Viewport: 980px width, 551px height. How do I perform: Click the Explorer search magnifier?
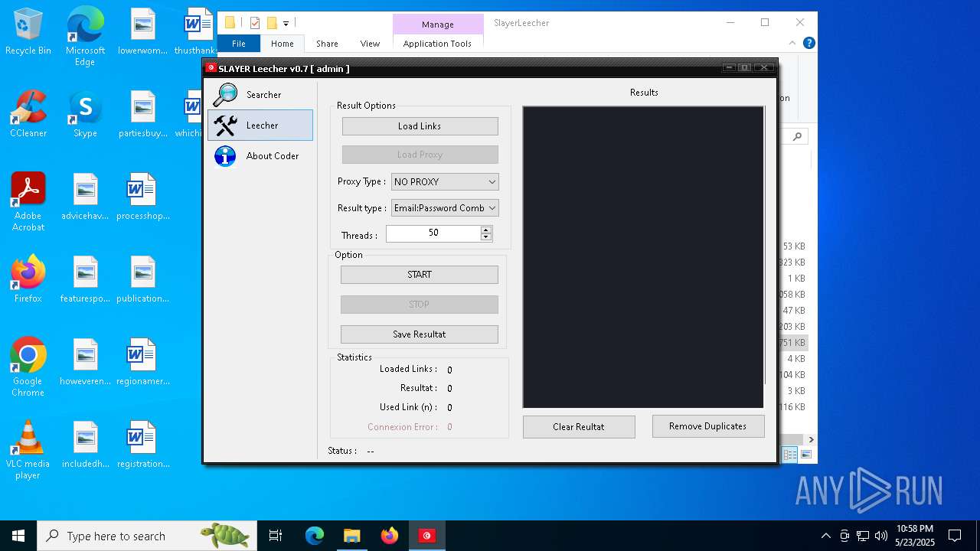[797, 137]
